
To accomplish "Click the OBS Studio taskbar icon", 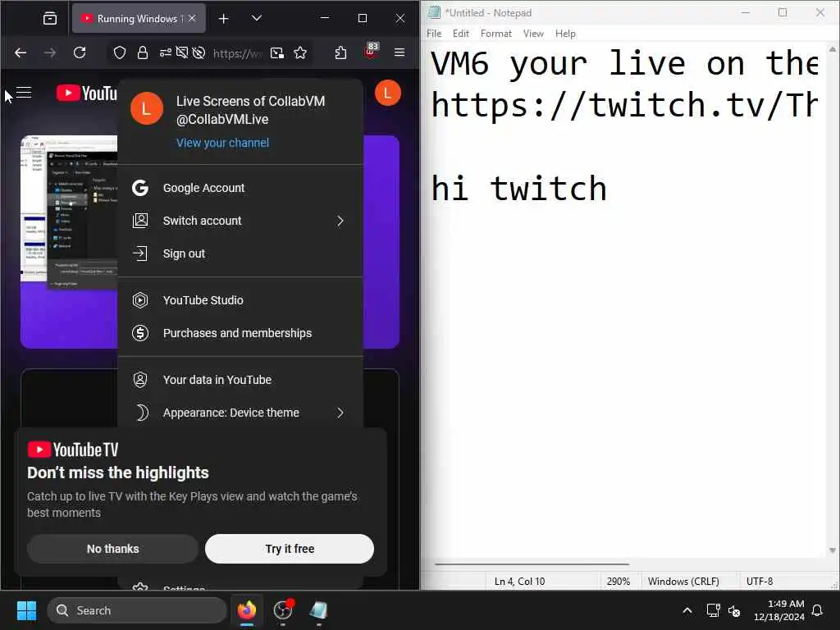I will 283,610.
